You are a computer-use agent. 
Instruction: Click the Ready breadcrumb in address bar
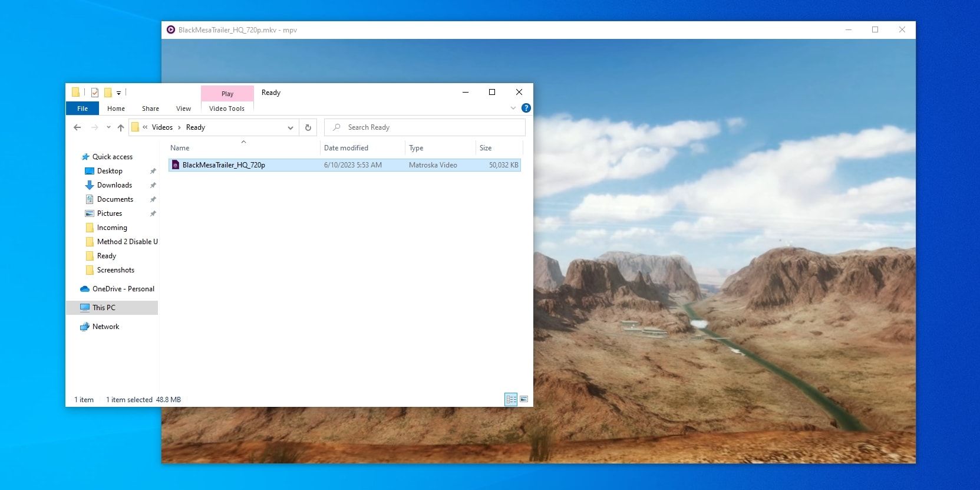point(196,127)
